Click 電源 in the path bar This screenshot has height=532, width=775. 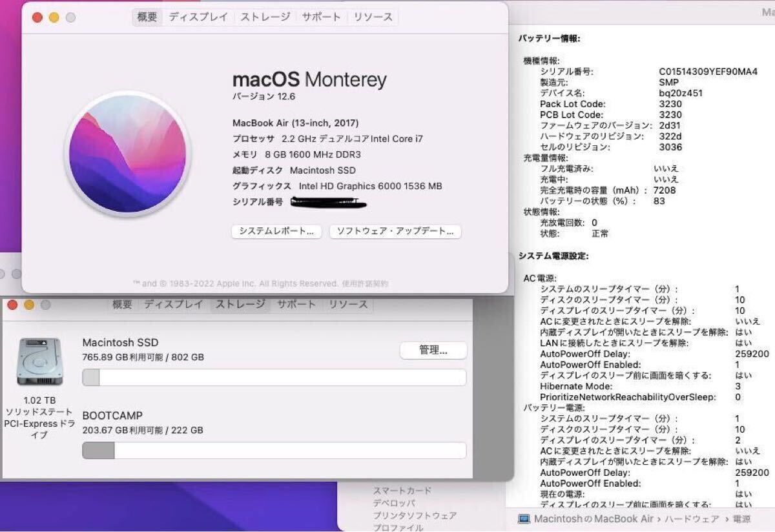coord(743,519)
